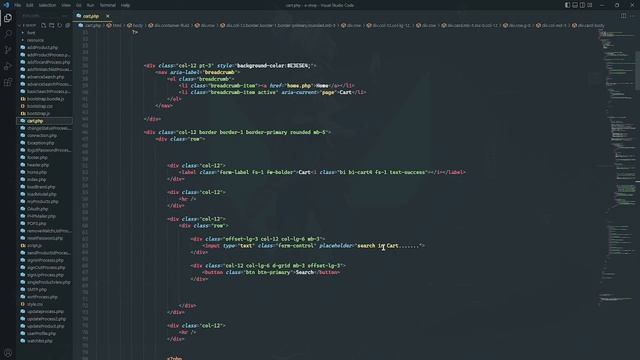Open the Run menu

click(90, 5)
